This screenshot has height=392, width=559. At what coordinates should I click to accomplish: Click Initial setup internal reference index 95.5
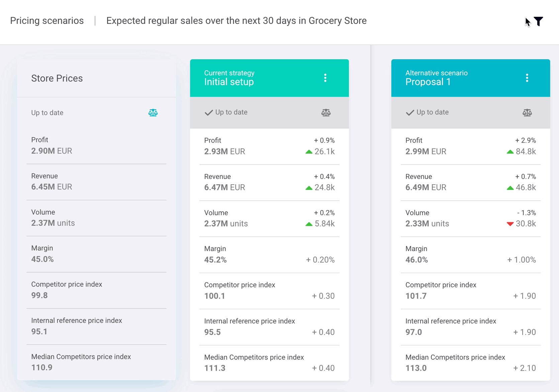[212, 332]
